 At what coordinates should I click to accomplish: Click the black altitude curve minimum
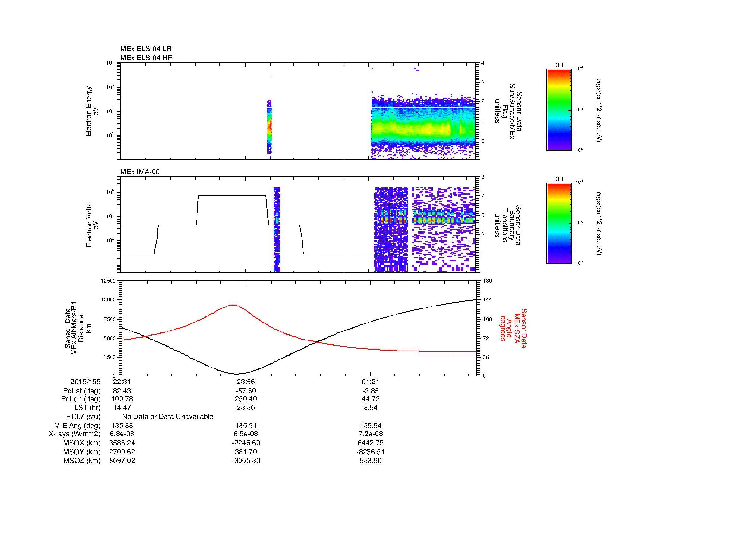pos(237,373)
